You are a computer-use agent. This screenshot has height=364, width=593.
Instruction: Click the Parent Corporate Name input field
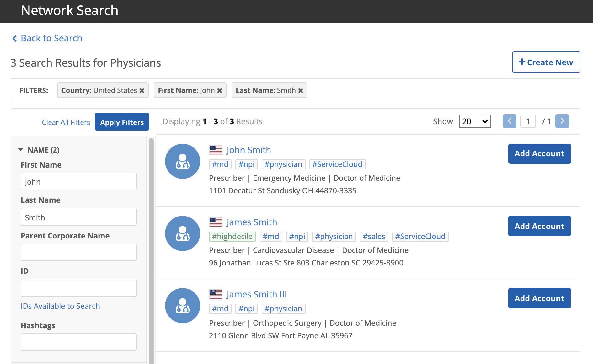pyautogui.click(x=79, y=252)
